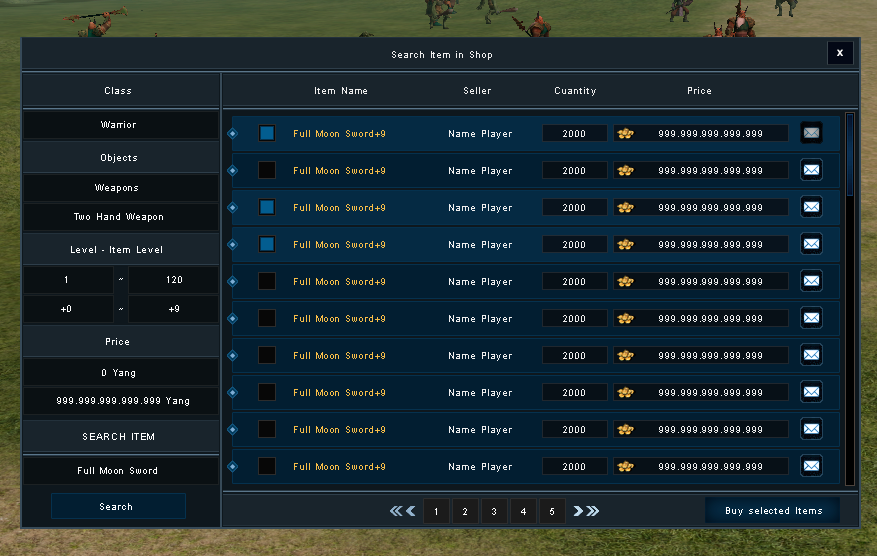Open the envelope icon in the fourth row
877x556 pixels.
[811, 244]
